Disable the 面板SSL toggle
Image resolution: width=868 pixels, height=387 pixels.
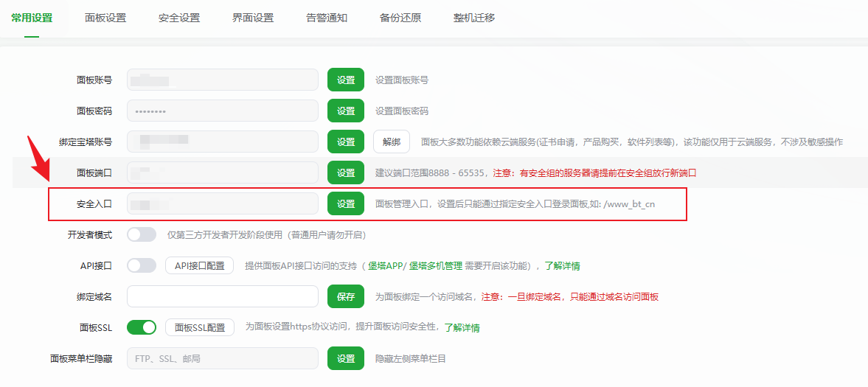click(142, 327)
